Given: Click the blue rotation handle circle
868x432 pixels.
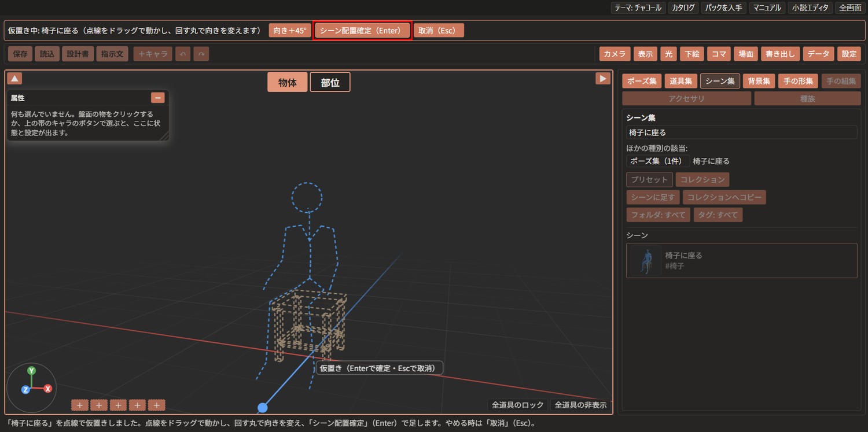Looking at the screenshot, I should (x=263, y=408).
